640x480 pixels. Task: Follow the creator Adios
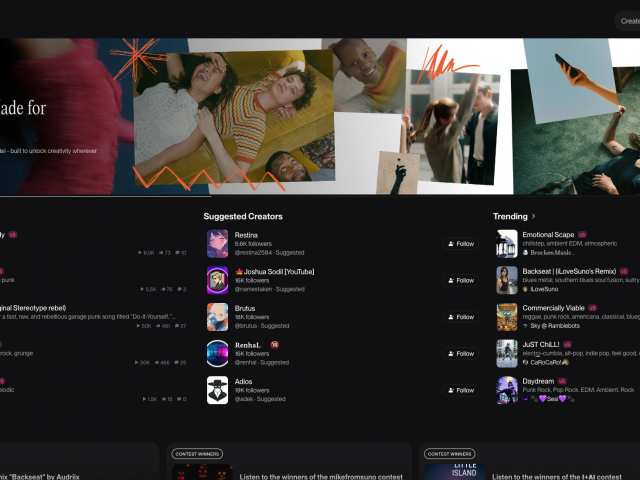pyautogui.click(x=461, y=390)
